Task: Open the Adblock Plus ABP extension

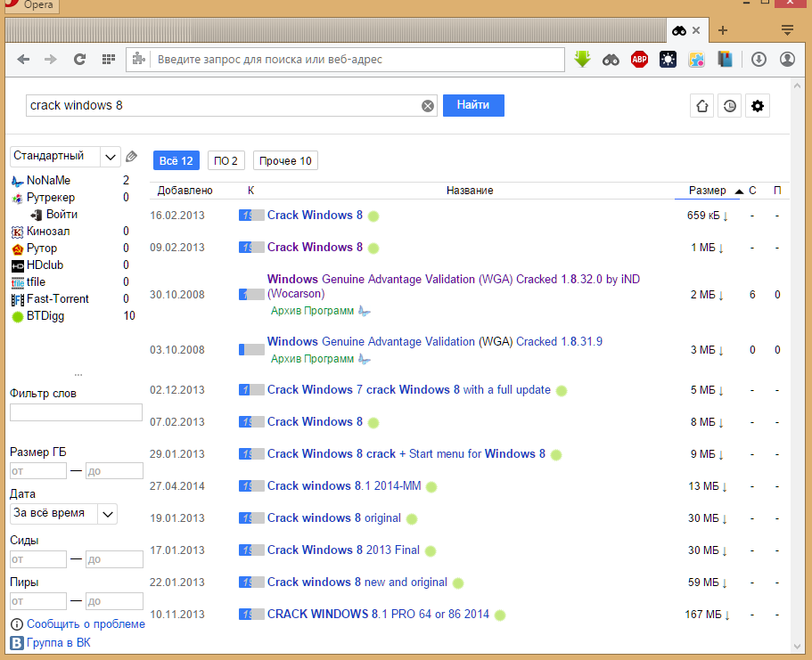Action: click(x=640, y=60)
